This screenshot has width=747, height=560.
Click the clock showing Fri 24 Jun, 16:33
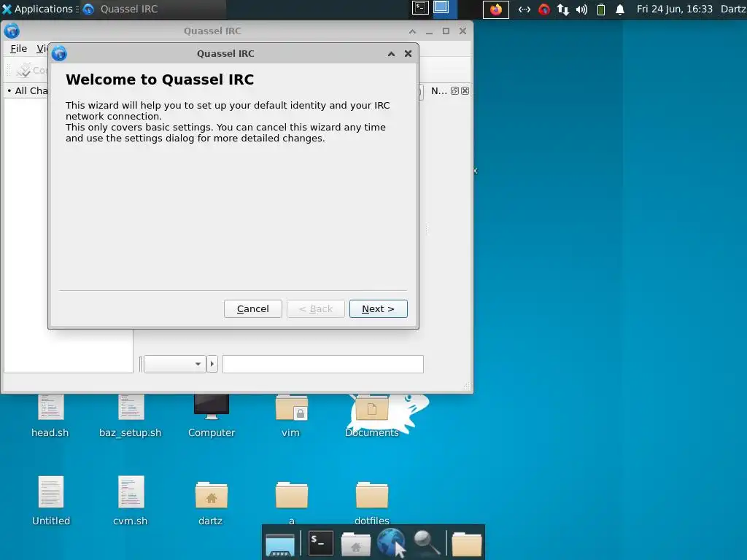tap(675, 9)
